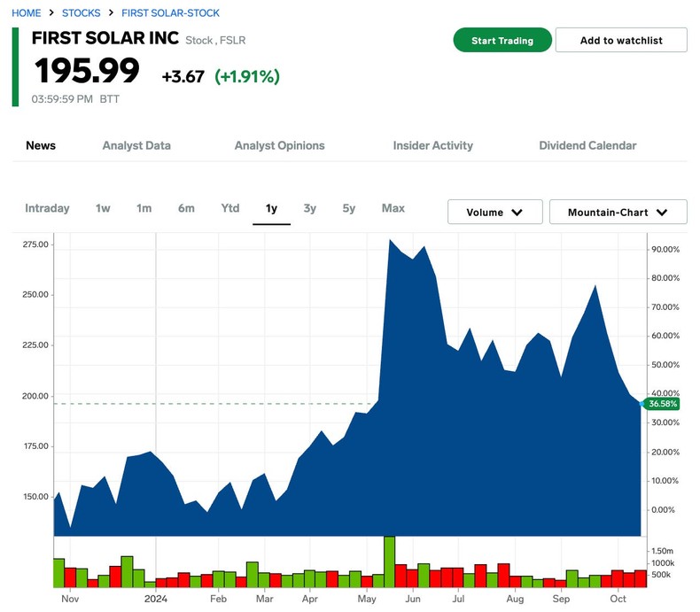Open the Volume dropdown
This screenshot has height=612, width=700.
[x=494, y=213]
